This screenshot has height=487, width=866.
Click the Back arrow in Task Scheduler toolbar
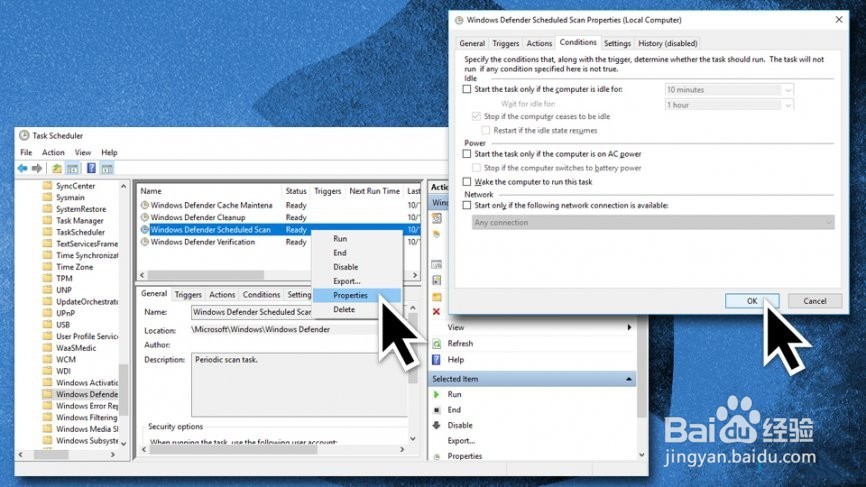[22, 168]
